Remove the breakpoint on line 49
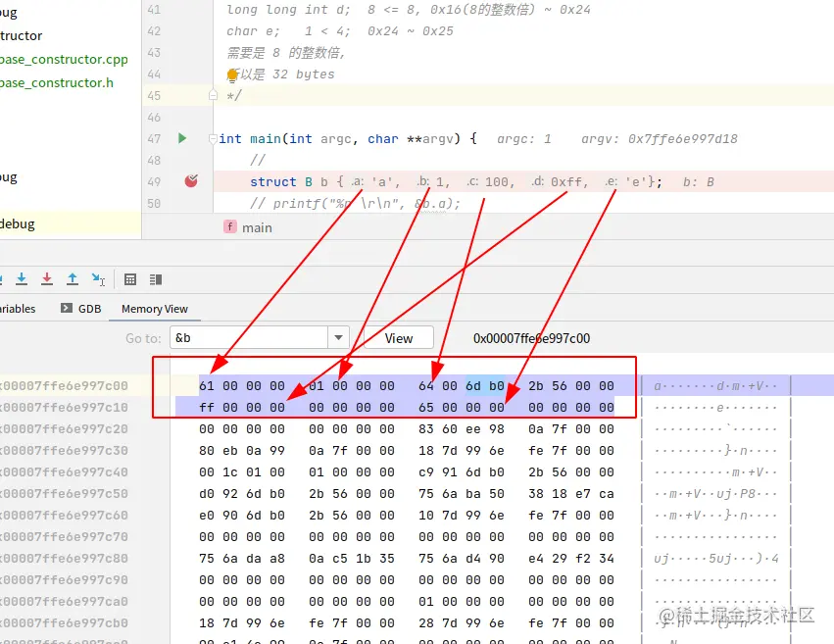The height and width of the screenshot is (644, 834). (x=191, y=181)
